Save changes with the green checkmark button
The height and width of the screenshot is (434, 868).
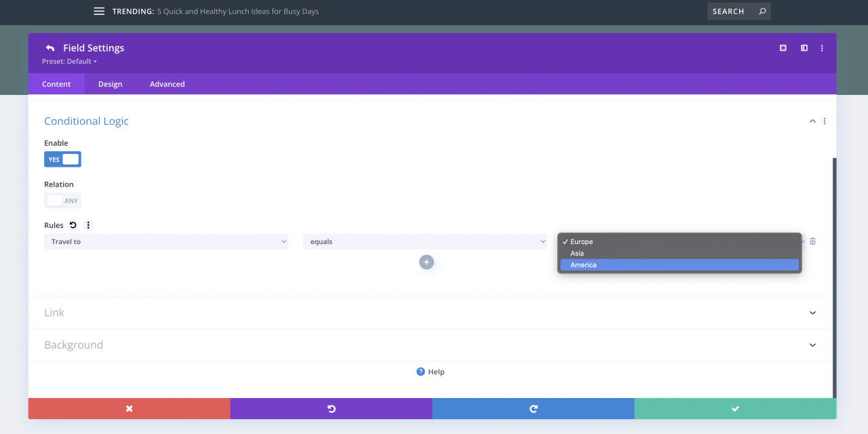click(735, 409)
